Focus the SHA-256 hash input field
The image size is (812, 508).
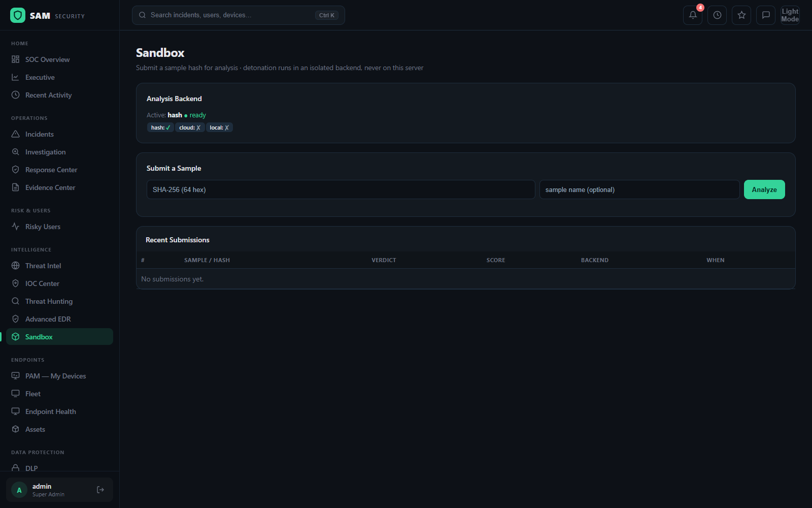(x=341, y=189)
